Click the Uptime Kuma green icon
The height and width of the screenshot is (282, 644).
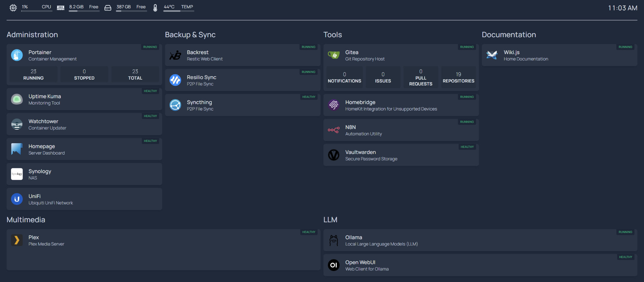click(x=17, y=99)
